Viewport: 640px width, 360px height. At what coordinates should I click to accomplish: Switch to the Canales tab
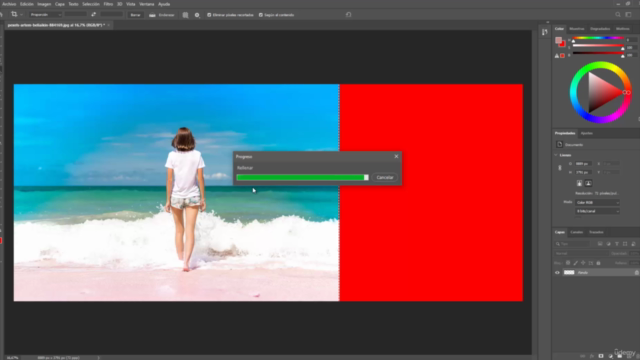(x=577, y=232)
